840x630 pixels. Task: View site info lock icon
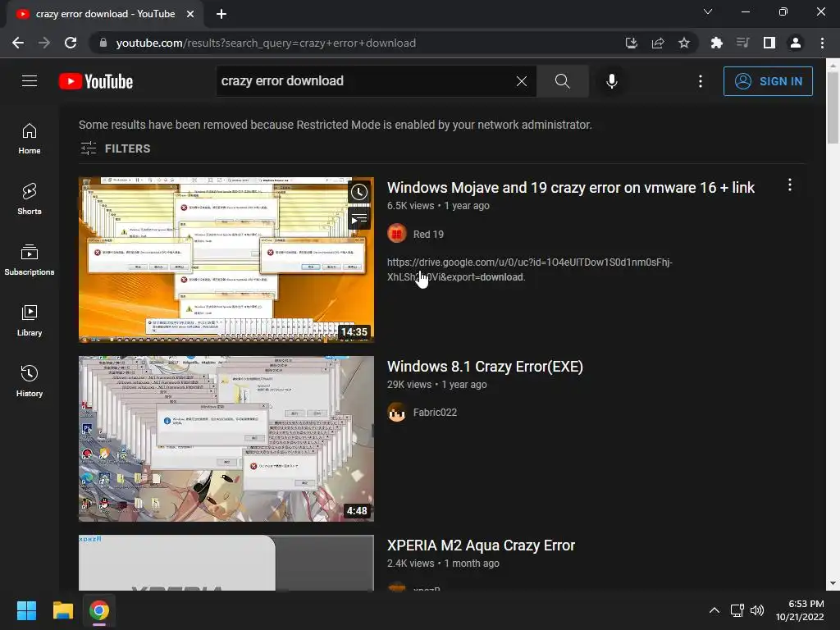point(103,43)
